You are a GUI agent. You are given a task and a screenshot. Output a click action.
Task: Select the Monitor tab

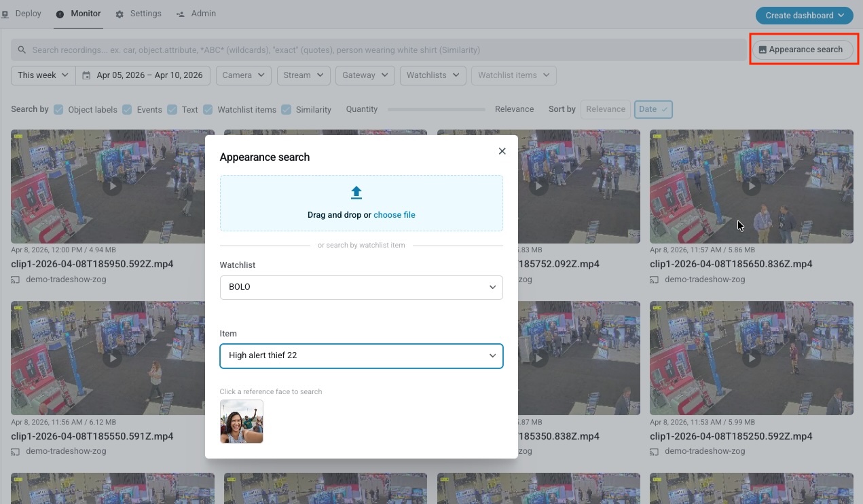[x=79, y=14]
